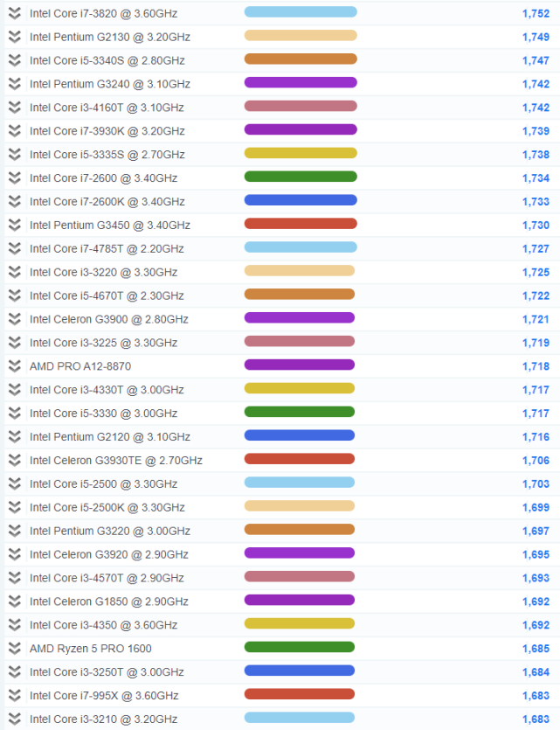Click score 1,742 for Pentium G3240
This screenshot has height=730, width=560.
(536, 84)
